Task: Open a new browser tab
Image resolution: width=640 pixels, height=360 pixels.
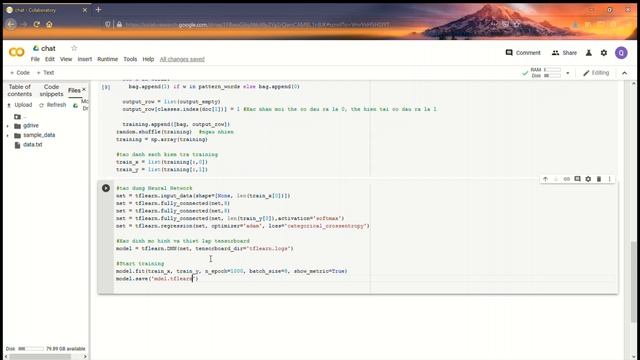Action: [98, 9]
